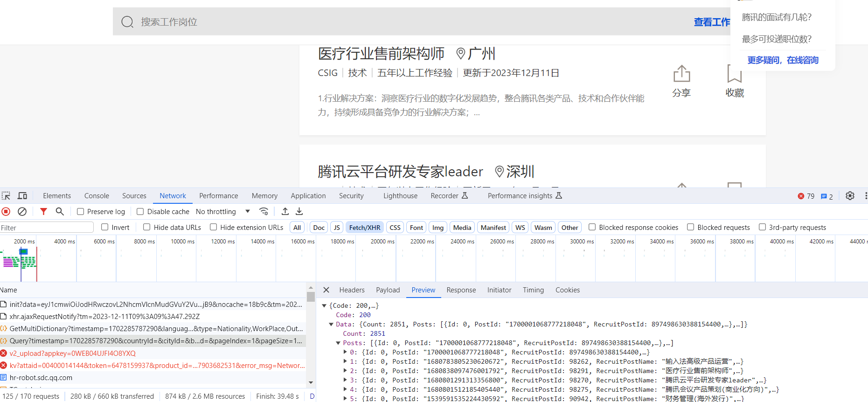Enable the Disable cache checkbox
Viewport: 868px width, 402px height.
click(x=140, y=212)
